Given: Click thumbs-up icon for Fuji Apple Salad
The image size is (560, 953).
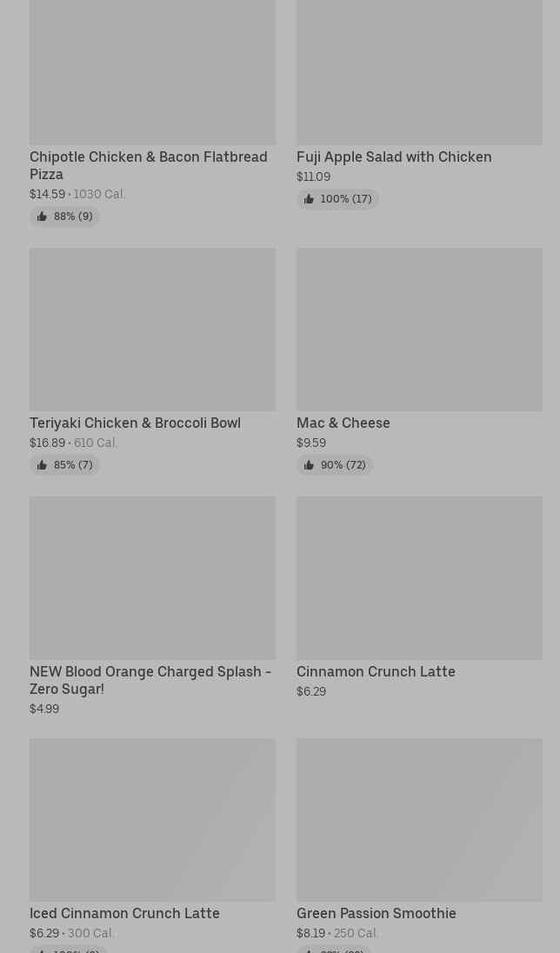Looking at the screenshot, I should point(309,199).
